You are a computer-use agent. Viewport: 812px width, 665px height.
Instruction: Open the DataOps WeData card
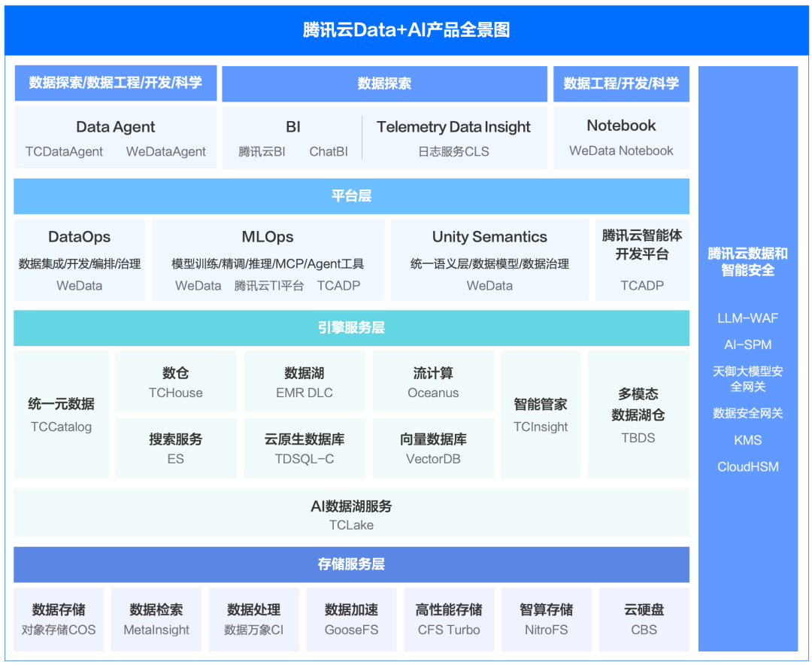[79, 260]
